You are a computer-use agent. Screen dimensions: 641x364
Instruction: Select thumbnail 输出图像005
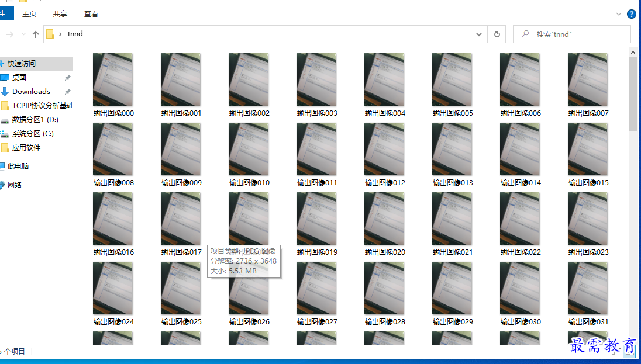tap(452, 79)
